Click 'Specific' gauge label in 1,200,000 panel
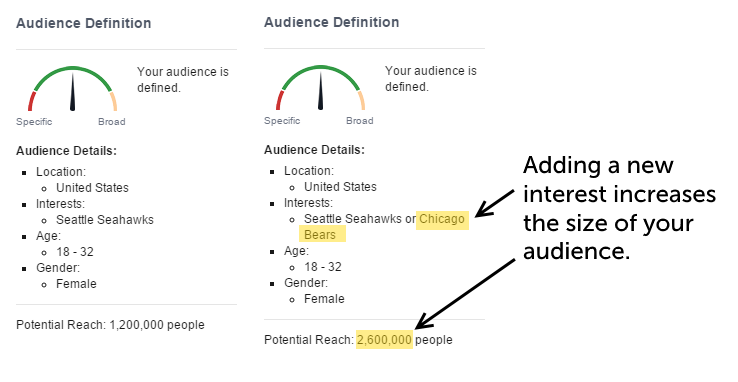 tap(34, 121)
